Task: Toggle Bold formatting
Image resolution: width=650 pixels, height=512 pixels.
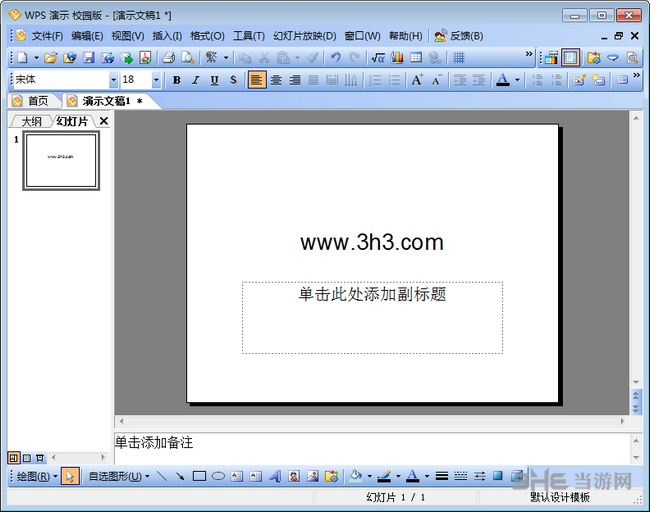Action: [x=177, y=80]
